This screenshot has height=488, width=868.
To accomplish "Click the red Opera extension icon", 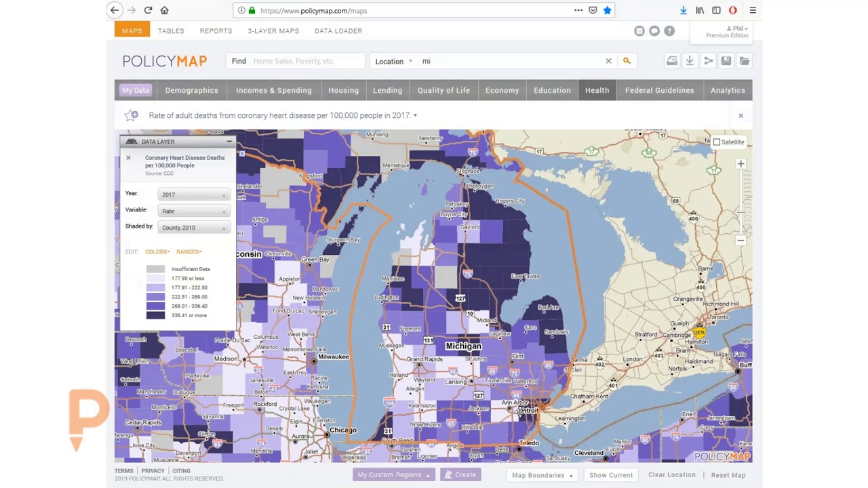I will (x=732, y=10).
